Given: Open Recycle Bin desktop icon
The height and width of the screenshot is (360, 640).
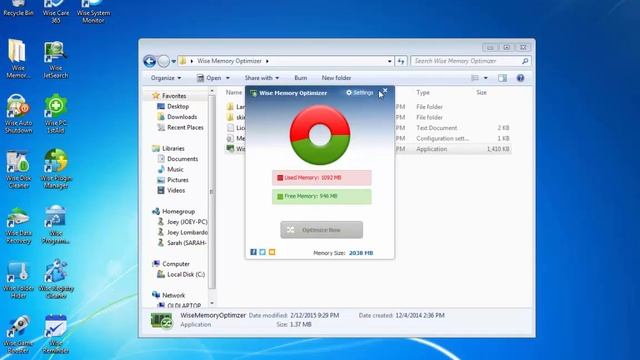Looking at the screenshot, I should click(x=18, y=8).
